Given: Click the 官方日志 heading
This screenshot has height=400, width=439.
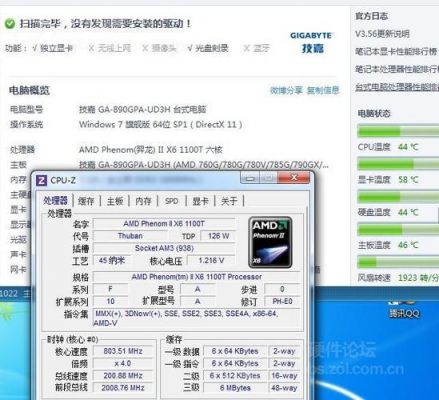Looking at the screenshot, I should coord(372,16).
